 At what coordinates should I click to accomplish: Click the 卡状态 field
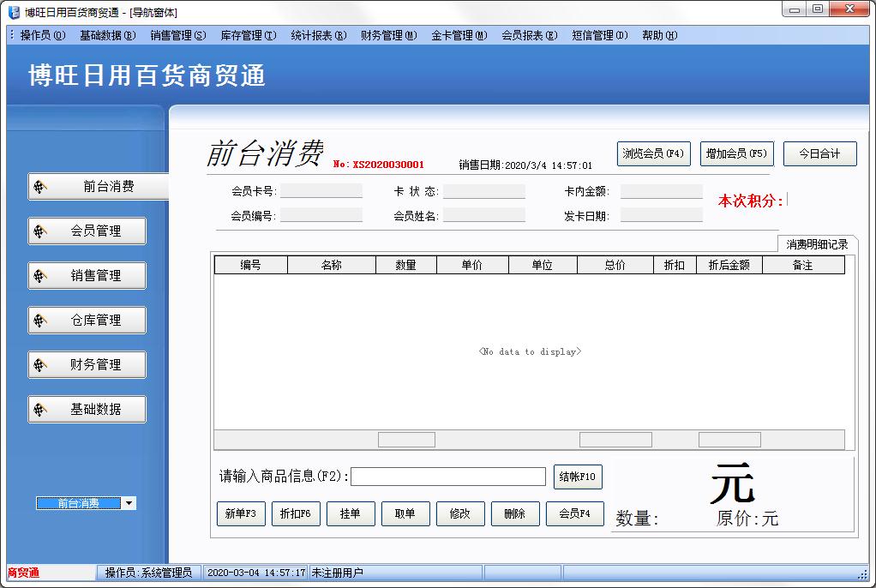[x=484, y=191]
